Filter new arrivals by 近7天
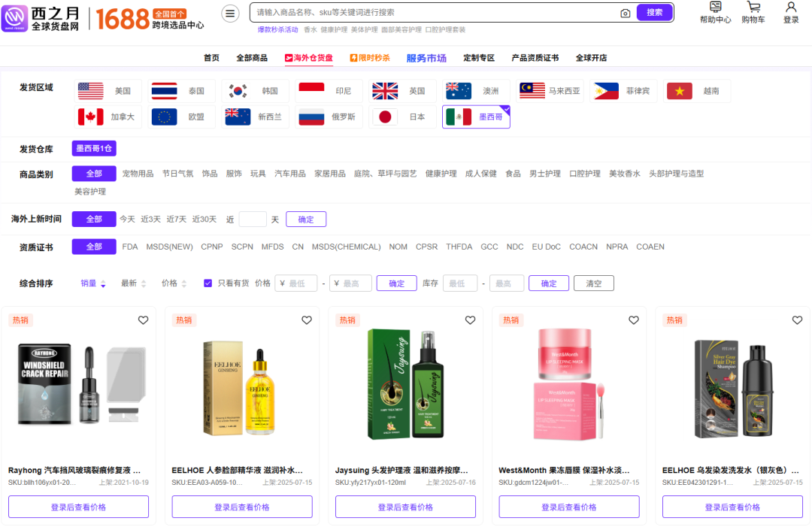This screenshot has height=527, width=812. click(x=176, y=220)
